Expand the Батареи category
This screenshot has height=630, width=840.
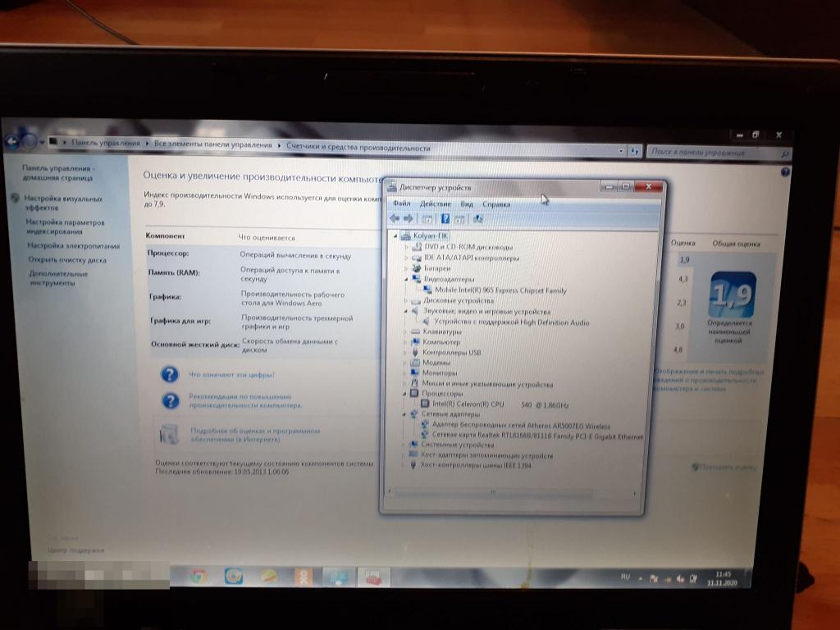(x=406, y=268)
